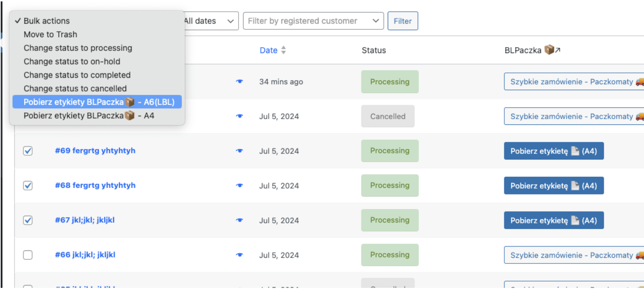Toggle checkbox for order #69

(28, 151)
